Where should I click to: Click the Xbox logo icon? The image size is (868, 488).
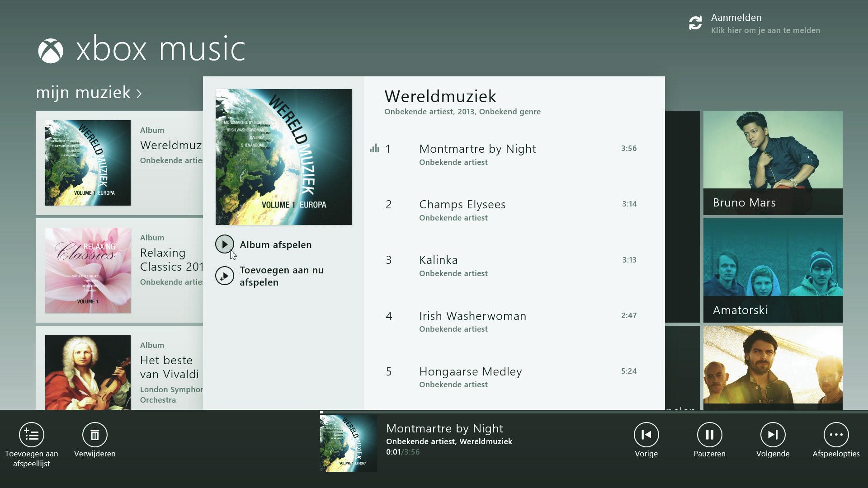(51, 50)
